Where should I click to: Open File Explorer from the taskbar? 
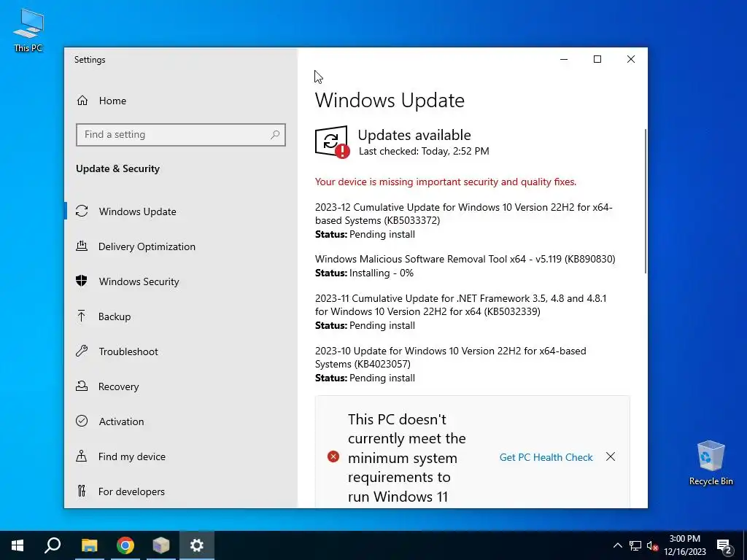[89, 545]
